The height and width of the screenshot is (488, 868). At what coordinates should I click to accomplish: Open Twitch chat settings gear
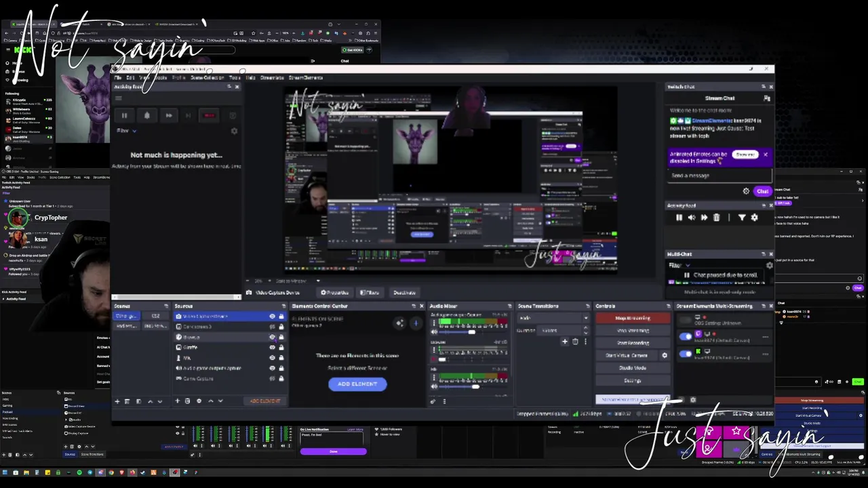[x=746, y=191]
